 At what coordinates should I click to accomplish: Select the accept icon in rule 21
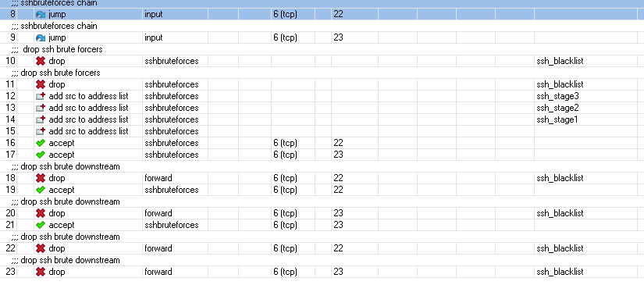41,225
